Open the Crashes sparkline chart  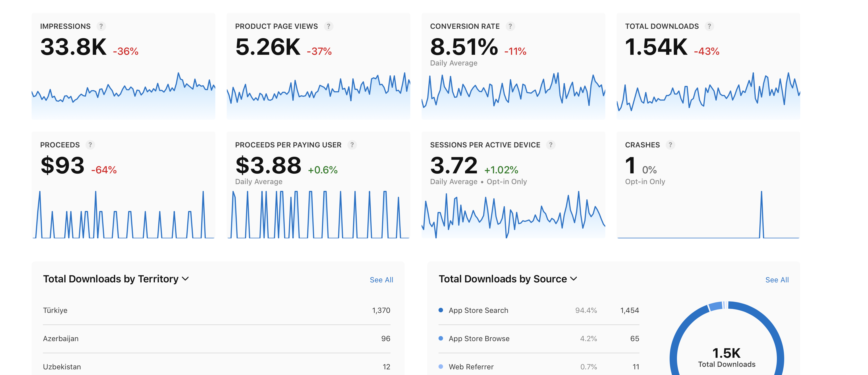click(708, 215)
